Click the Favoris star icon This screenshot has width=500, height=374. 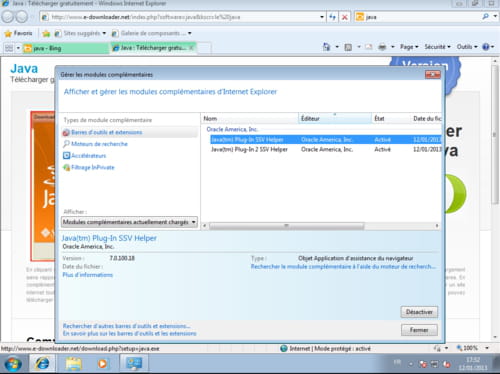click(x=8, y=33)
